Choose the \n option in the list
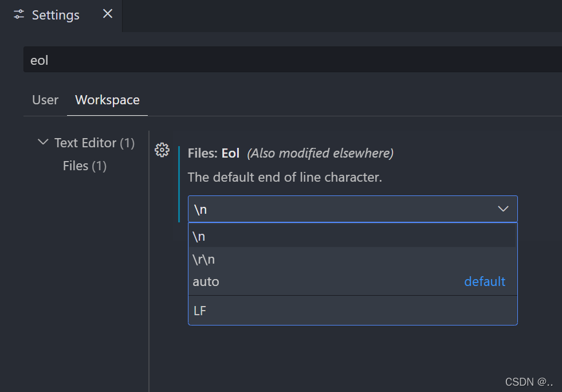Viewport: 562px width, 392px height. pos(344,236)
